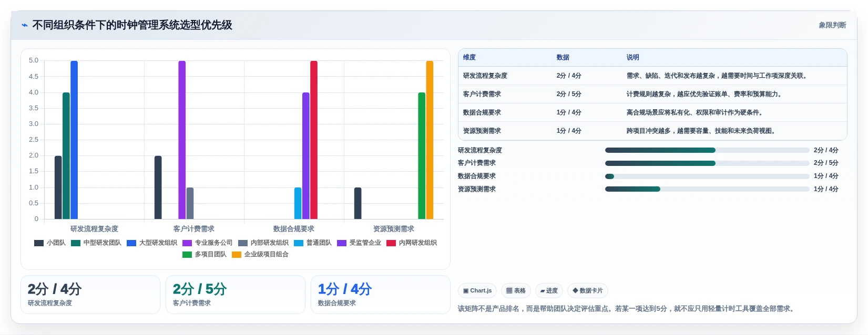Click the footnote starting 该矩阵不是产品排名
868x335 pixels.
(627, 309)
